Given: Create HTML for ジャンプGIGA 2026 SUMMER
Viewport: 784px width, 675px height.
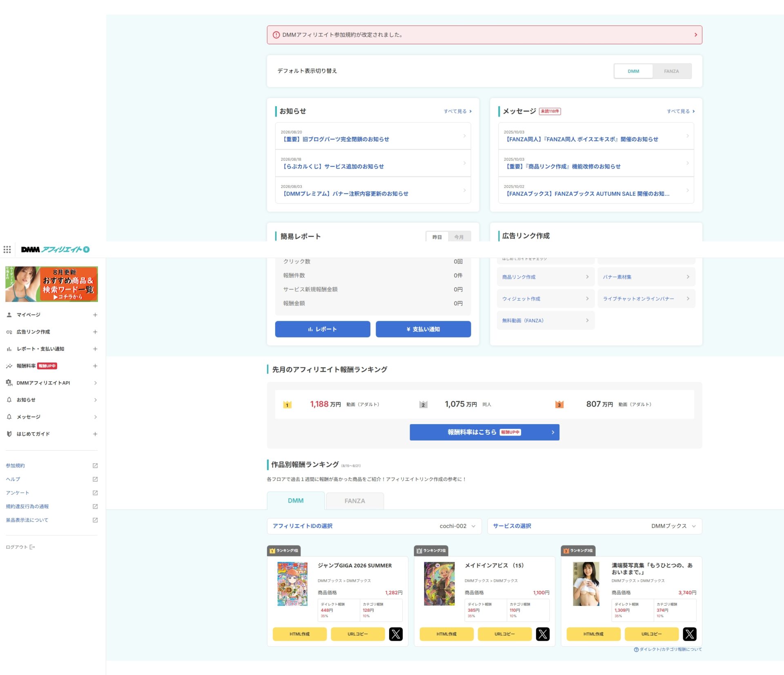Looking at the screenshot, I should [300, 634].
